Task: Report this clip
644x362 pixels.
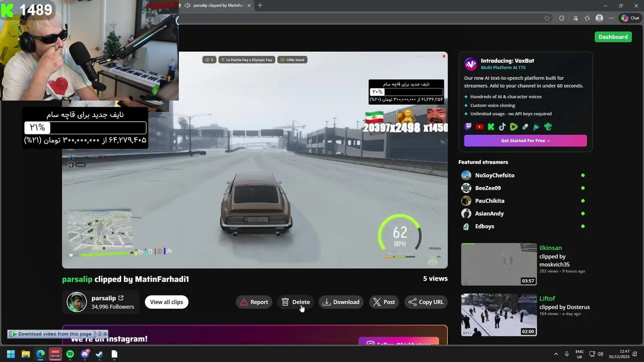Action: pos(254,302)
